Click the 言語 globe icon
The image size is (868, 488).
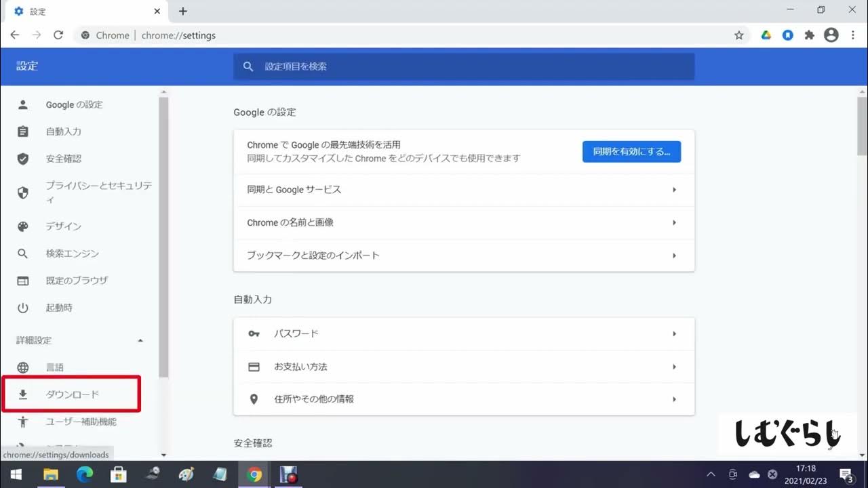(23, 367)
